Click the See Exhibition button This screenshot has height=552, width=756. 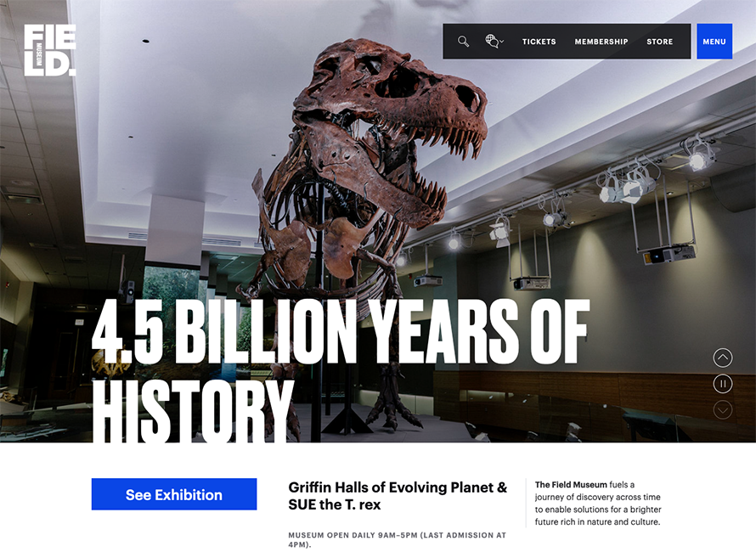click(x=174, y=494)
